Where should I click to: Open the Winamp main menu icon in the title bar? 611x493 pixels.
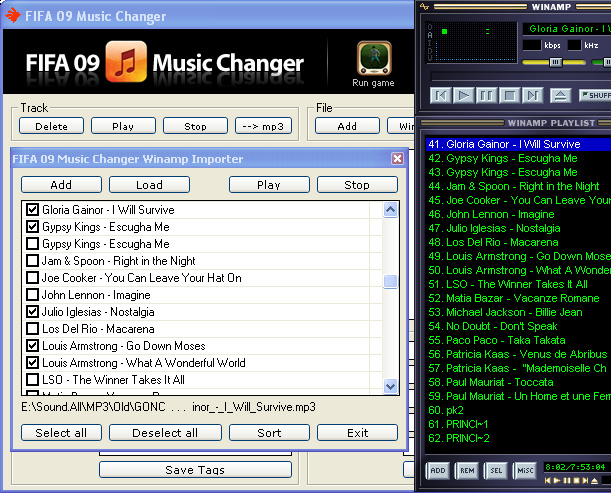click(424, 7)
